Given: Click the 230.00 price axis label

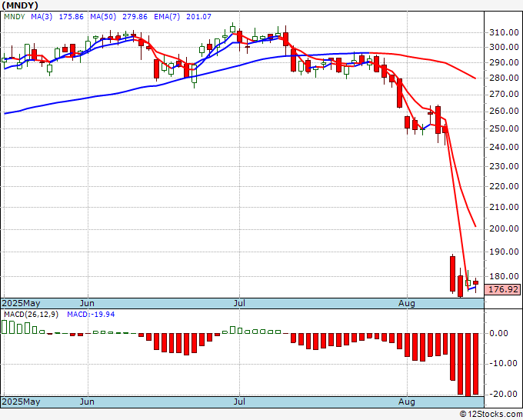Looking at the screenshot, I should pyautogui.click(x=504, y=166).
